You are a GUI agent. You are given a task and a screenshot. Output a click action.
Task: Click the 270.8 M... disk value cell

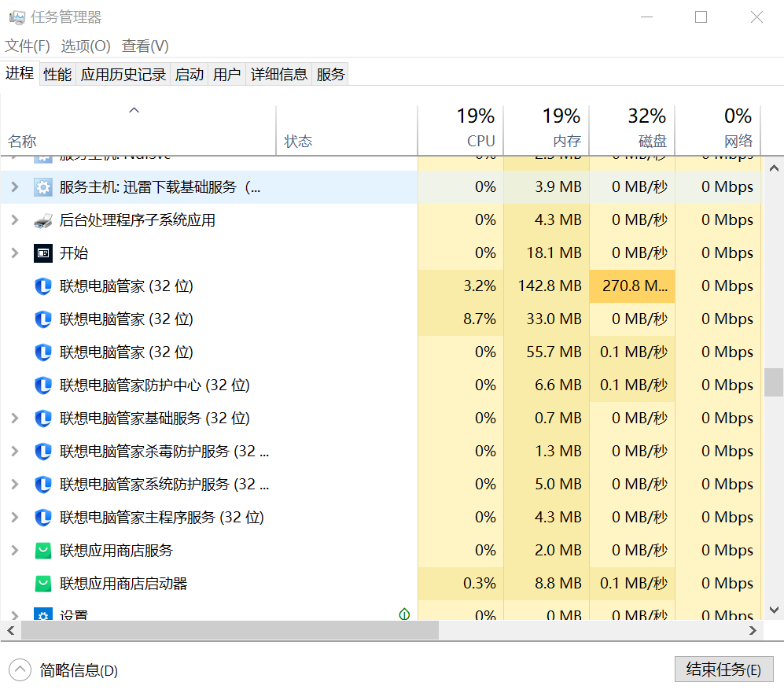(632, 286)
